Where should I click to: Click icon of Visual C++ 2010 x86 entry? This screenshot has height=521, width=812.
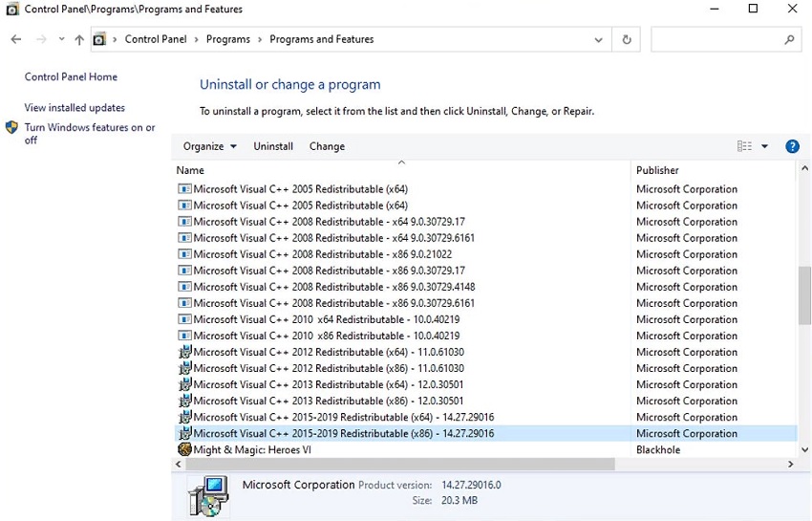185,336
